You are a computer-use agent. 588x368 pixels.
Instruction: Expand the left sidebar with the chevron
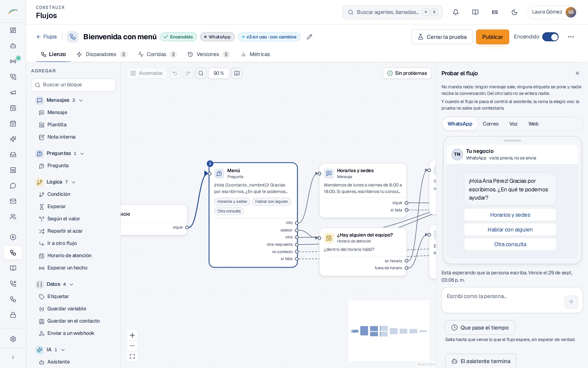13,357
